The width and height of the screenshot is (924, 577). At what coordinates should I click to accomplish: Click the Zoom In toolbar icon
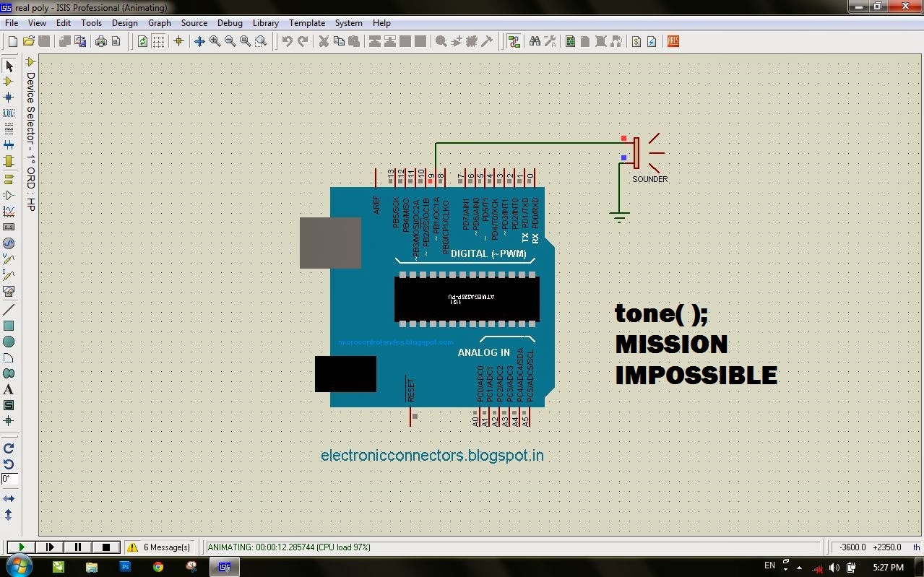[x=214, y=41]
